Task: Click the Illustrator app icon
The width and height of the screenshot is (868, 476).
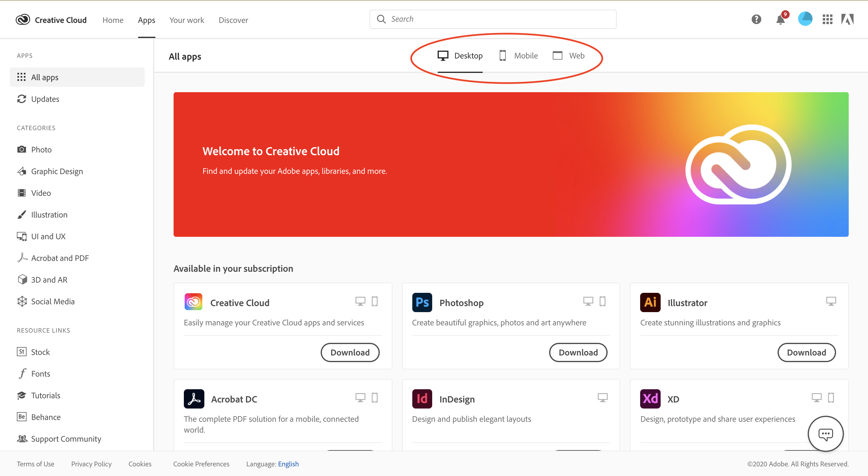Action: tap(650, 302)
